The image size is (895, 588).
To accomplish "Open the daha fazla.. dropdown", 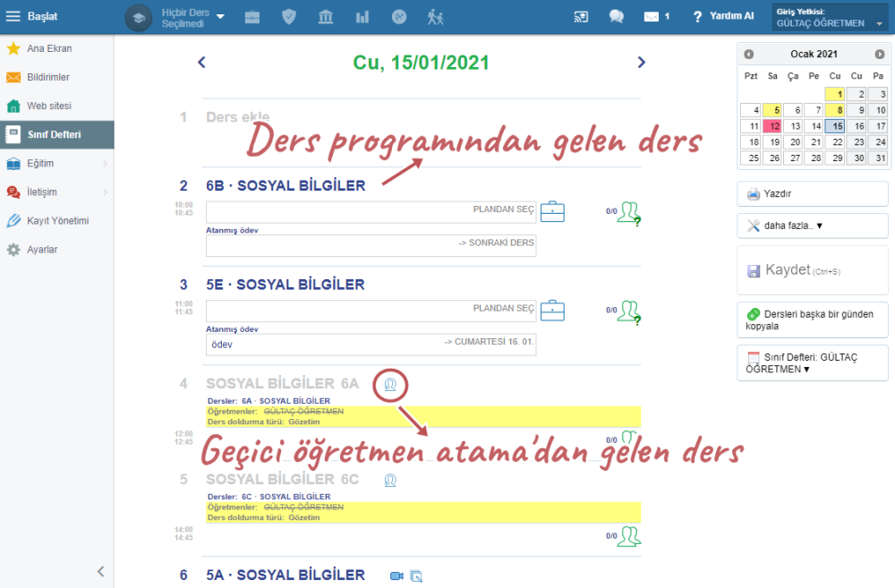I will click(813, 226).
